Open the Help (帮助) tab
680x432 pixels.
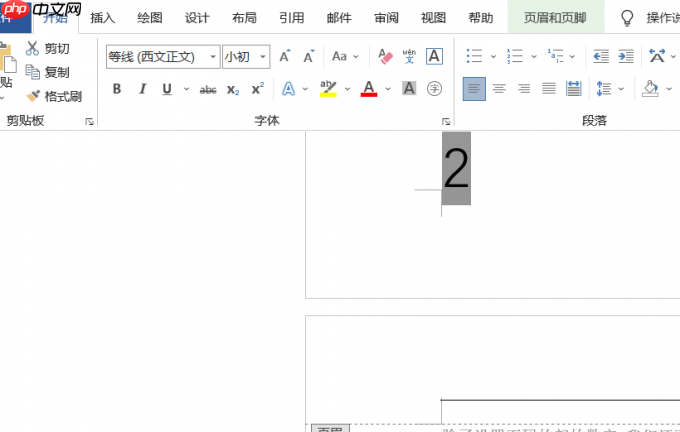click(x=481, y=18)
